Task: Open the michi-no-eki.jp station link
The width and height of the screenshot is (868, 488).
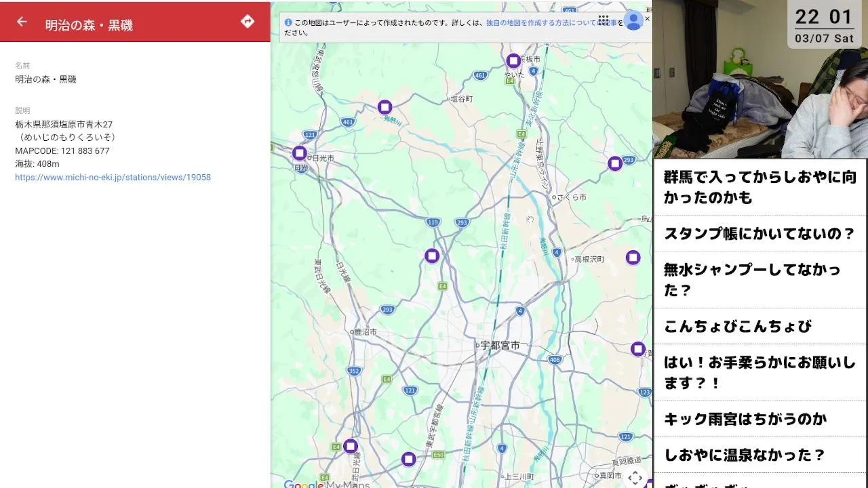Action: [x=113, y=178]
